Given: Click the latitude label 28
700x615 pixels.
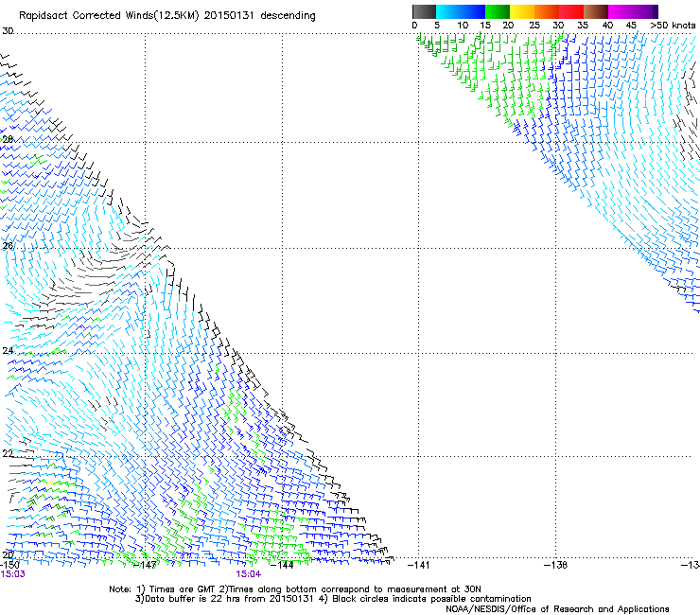Looking at the screenshot, I should pos(8,139).
